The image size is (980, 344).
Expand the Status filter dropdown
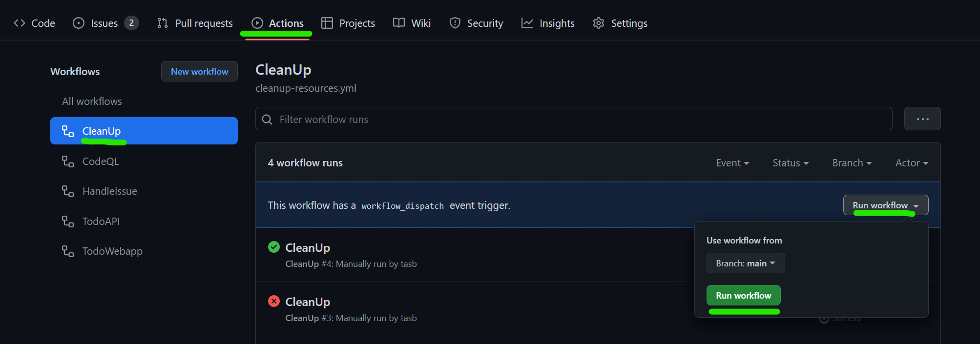click(791, 163)
